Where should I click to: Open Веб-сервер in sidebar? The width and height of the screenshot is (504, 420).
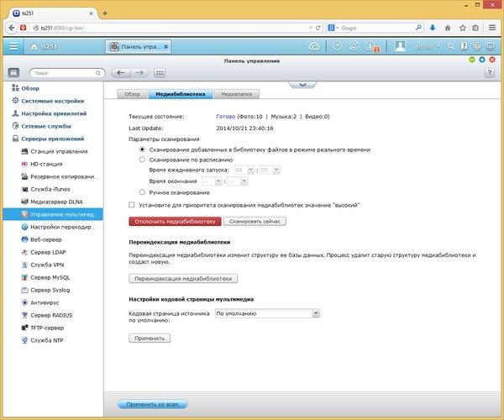coord(41,239)
